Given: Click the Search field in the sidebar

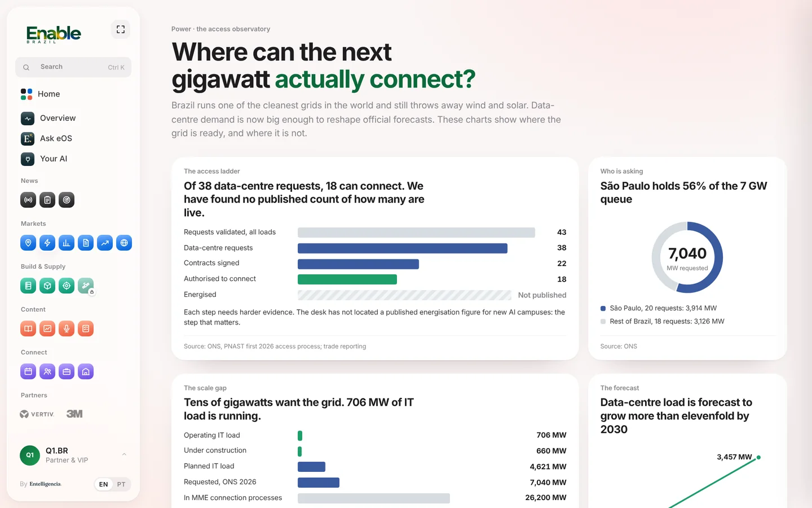Looking at the screenshot, I should [73, 67].
